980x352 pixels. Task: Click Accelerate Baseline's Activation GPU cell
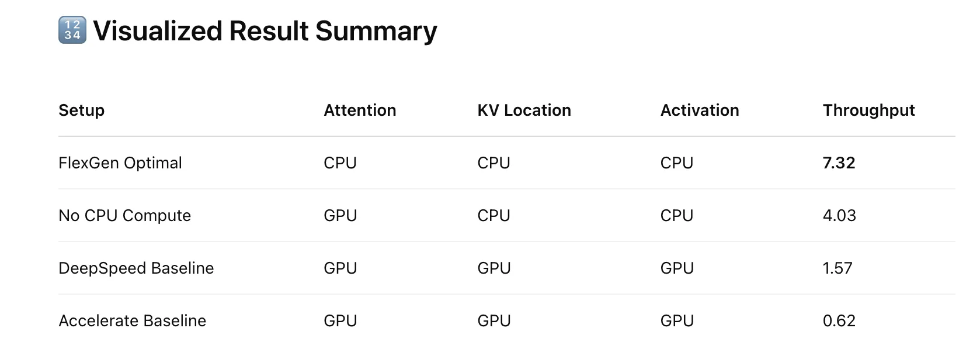click(x=677, y=320)
